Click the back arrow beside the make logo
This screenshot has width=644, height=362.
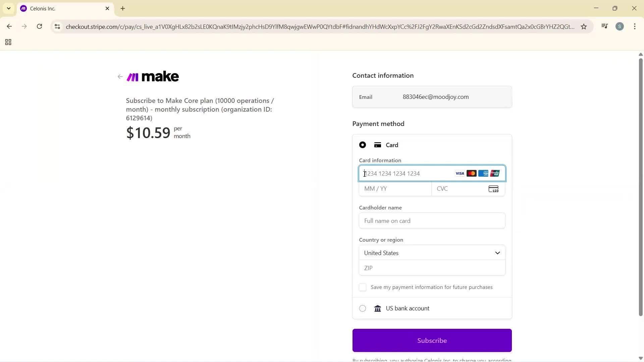(120, 76)
